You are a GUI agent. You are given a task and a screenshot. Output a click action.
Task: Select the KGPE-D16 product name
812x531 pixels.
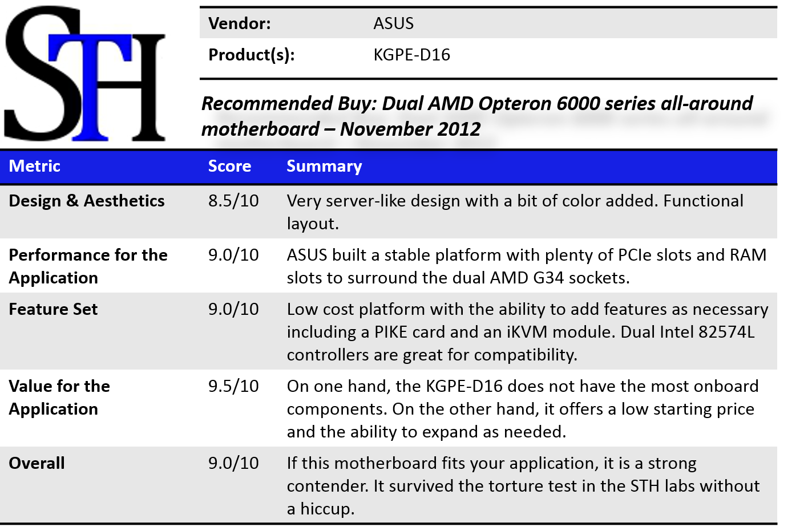(x=411, y=55)
